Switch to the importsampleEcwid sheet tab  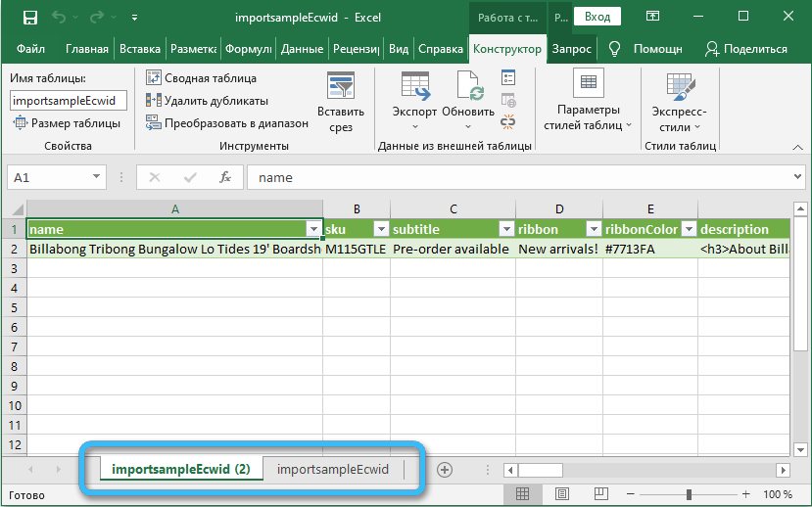pos(333,470)
